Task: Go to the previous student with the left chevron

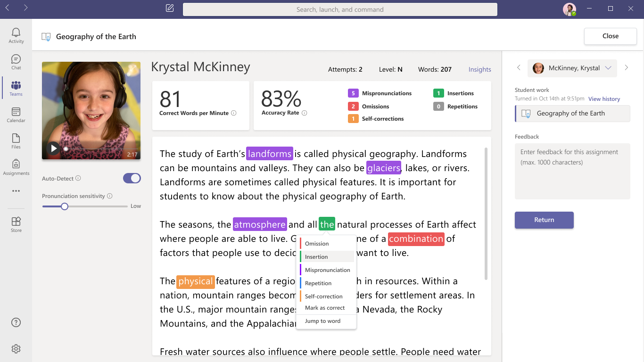Action: point(519,68)
